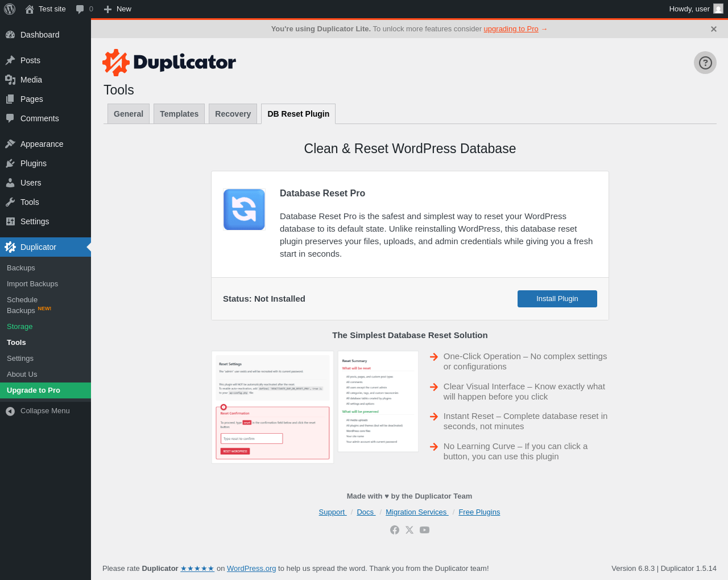Click the Media icon in sidebar

coord(10,80)
